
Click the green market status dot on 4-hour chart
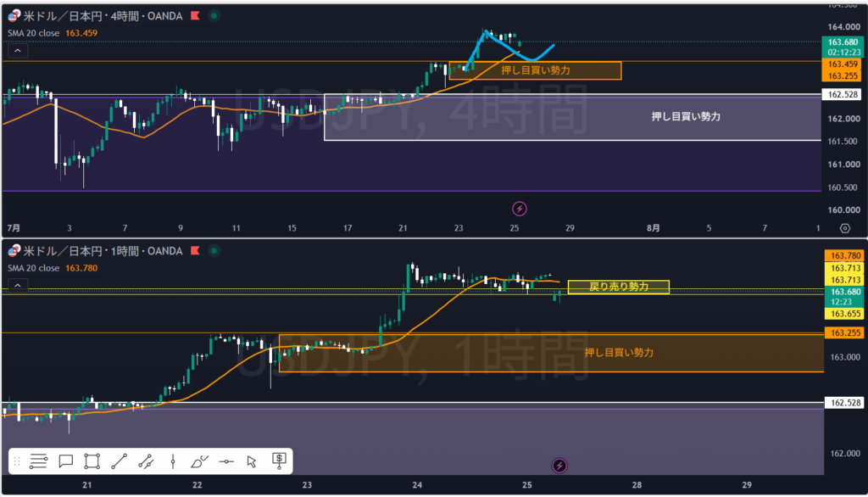(214, 15)
